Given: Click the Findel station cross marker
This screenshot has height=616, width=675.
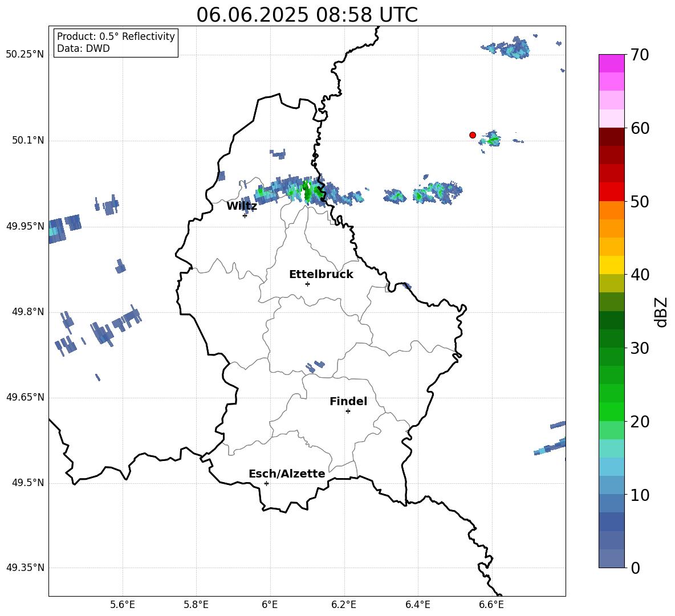Looking at the screenshot, I should [x=348, y=411].
